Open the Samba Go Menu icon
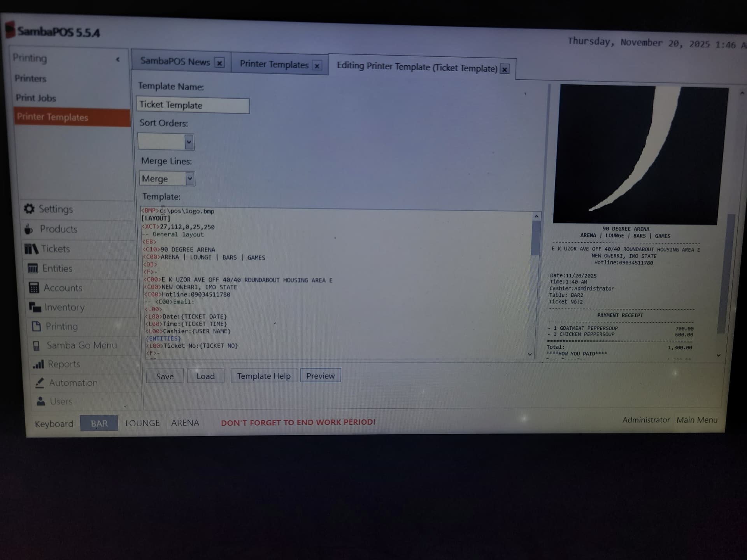Viewport: 747px width, 560px height. [x=37, y=346]
